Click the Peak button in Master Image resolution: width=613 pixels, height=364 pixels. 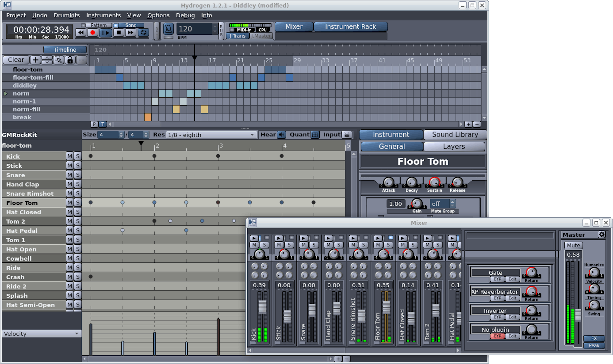pyautogui.click(x=594, y=345)
